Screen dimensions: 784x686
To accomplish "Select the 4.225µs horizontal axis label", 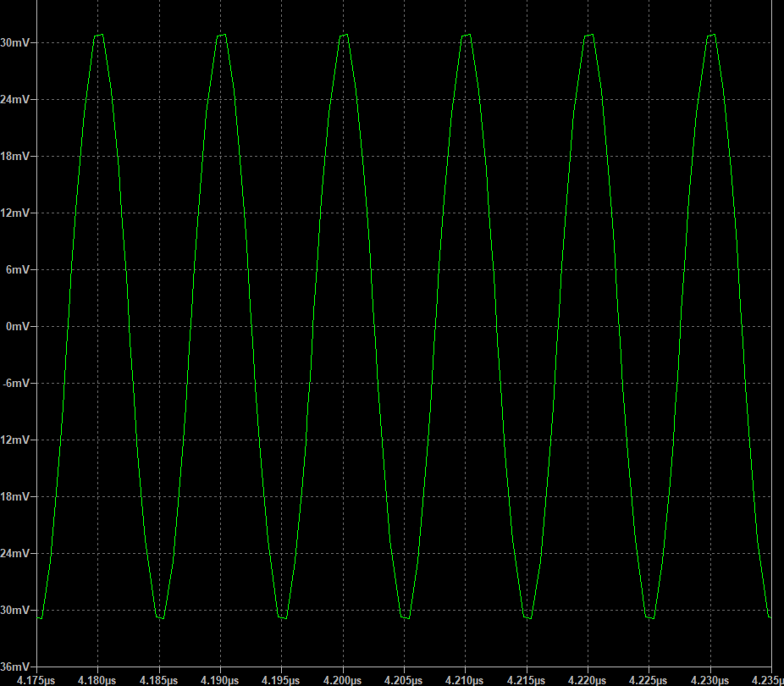I will pos(649,679).
